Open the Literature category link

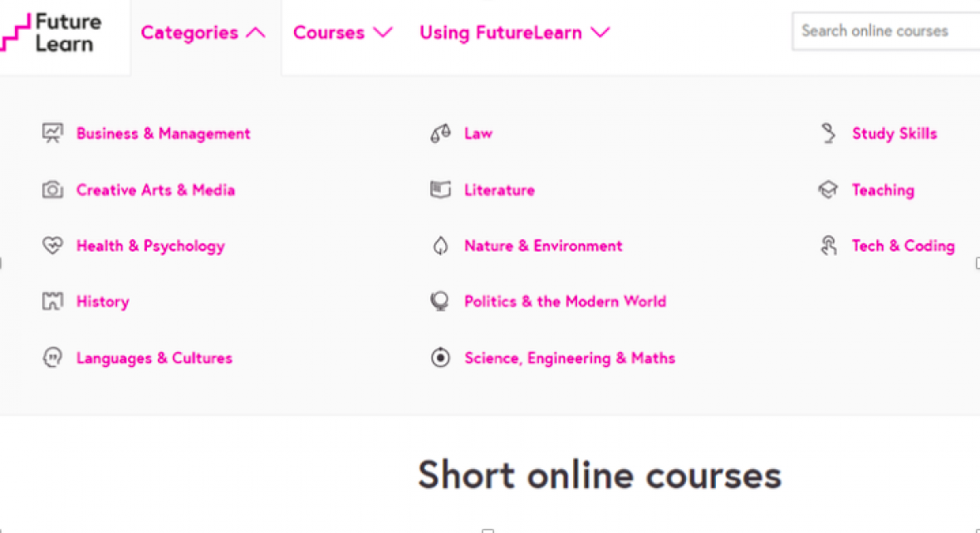point(499,189)
